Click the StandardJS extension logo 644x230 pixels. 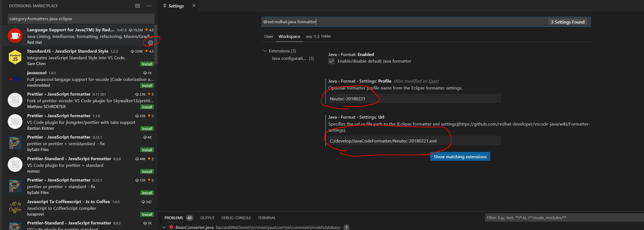15,57
